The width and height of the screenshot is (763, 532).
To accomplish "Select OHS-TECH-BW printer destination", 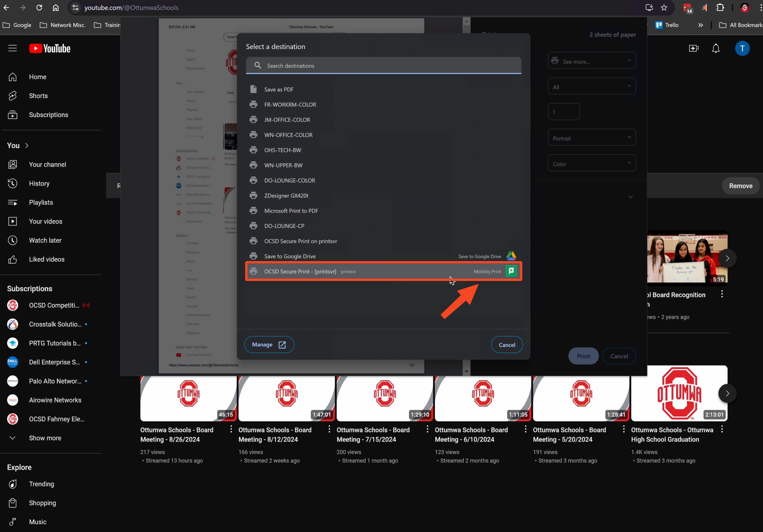I will (283, 150).
